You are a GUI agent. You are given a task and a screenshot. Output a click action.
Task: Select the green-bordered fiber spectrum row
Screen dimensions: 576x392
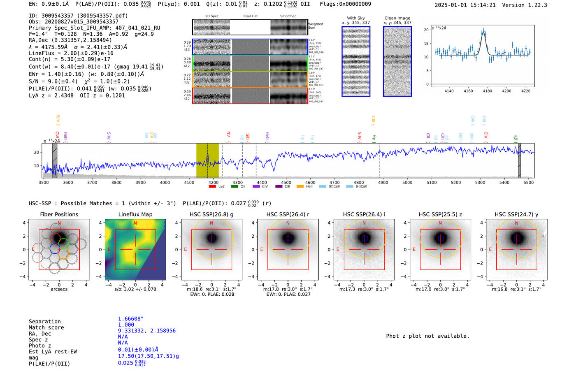250,63
